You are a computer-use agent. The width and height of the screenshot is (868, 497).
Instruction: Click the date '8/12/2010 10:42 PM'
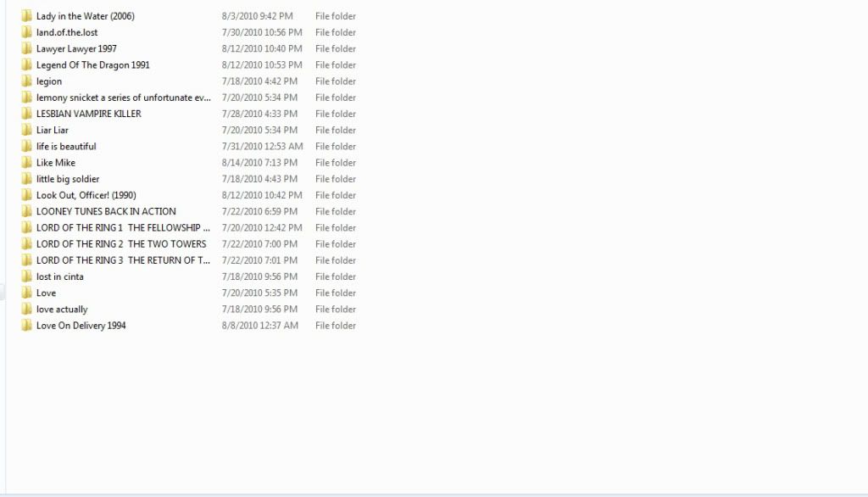click(262, 195)
